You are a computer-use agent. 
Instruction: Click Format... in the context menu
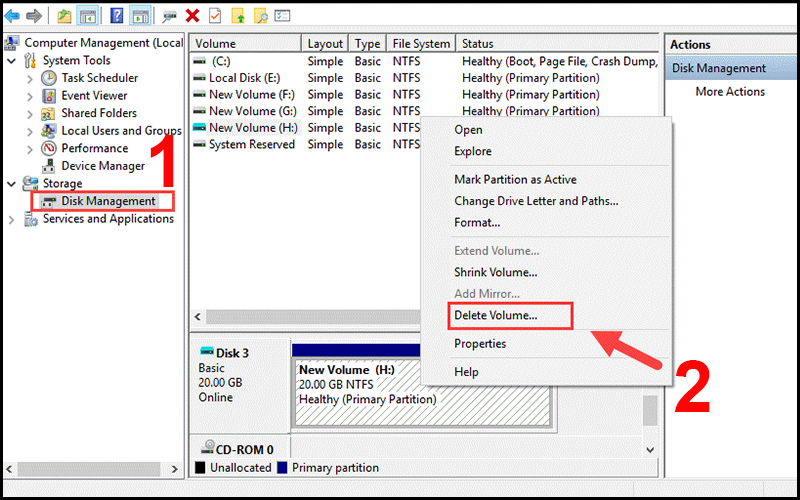[477, 222]
